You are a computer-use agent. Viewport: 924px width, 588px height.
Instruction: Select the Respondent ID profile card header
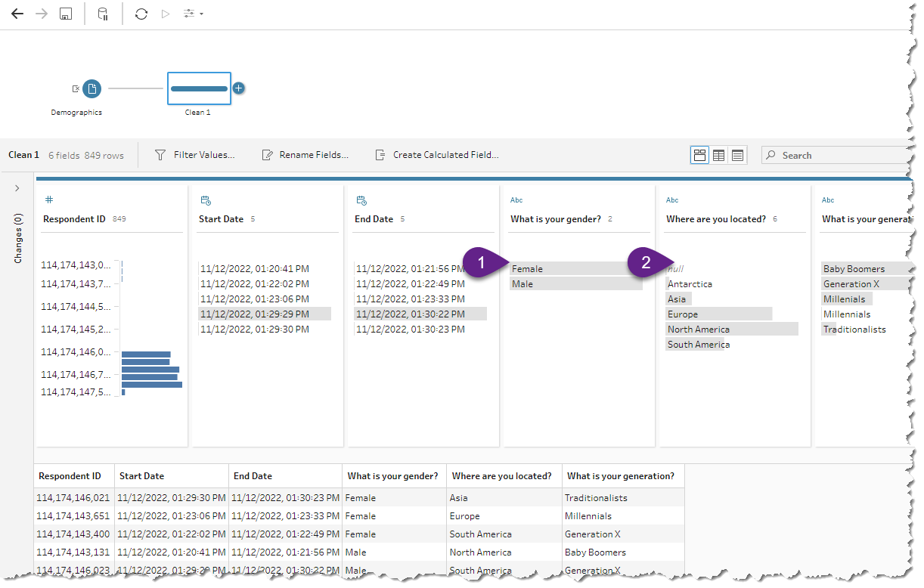[x=74, y=219]
